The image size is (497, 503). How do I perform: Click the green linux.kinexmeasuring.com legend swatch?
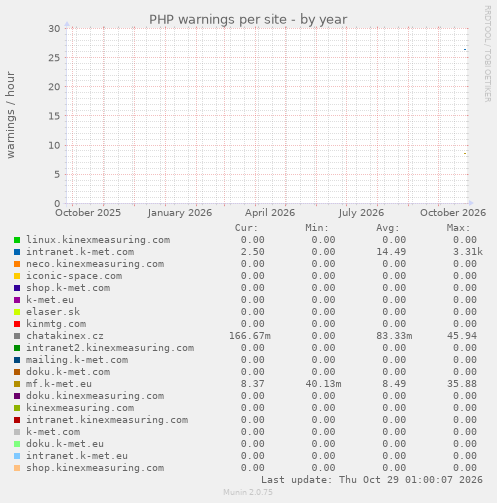pyautogui.click(x=17, y=240)
